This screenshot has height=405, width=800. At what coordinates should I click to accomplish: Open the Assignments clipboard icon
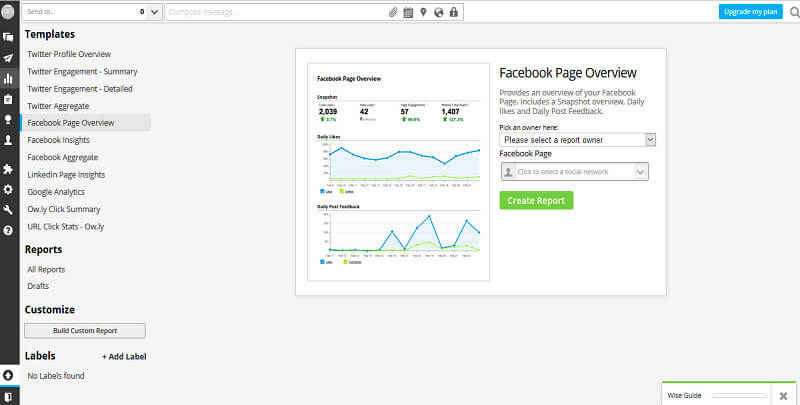point(8,99)
